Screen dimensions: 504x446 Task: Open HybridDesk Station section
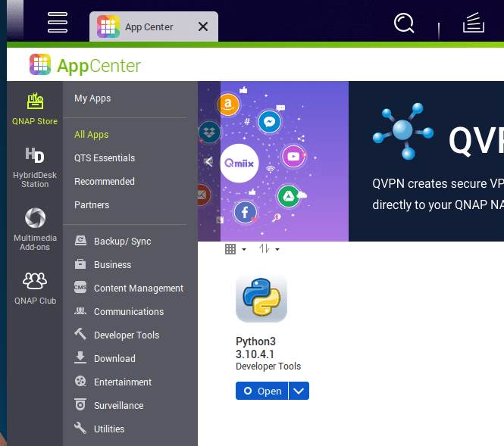(35, 167)
